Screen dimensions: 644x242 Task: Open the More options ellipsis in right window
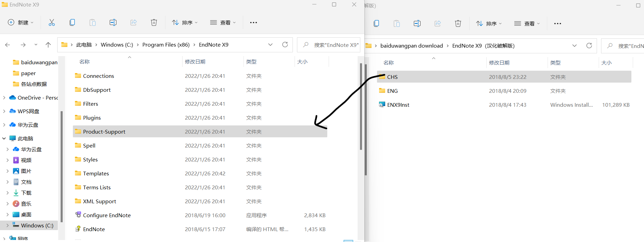[x=557, y=23]
